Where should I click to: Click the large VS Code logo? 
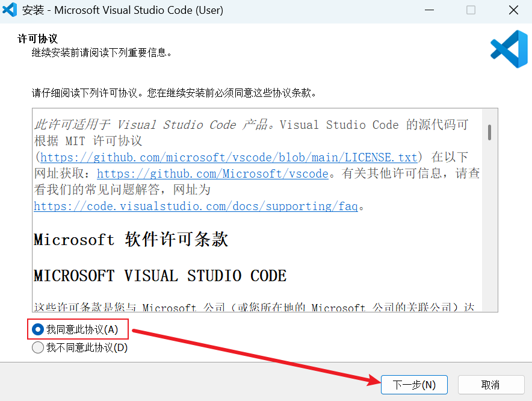tap(509, 49)
